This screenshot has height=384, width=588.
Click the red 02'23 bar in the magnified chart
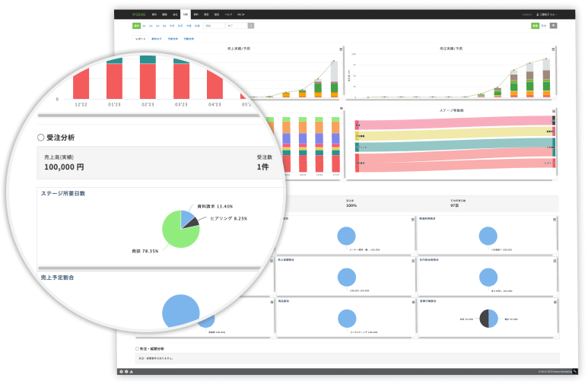tap(148, 81)
